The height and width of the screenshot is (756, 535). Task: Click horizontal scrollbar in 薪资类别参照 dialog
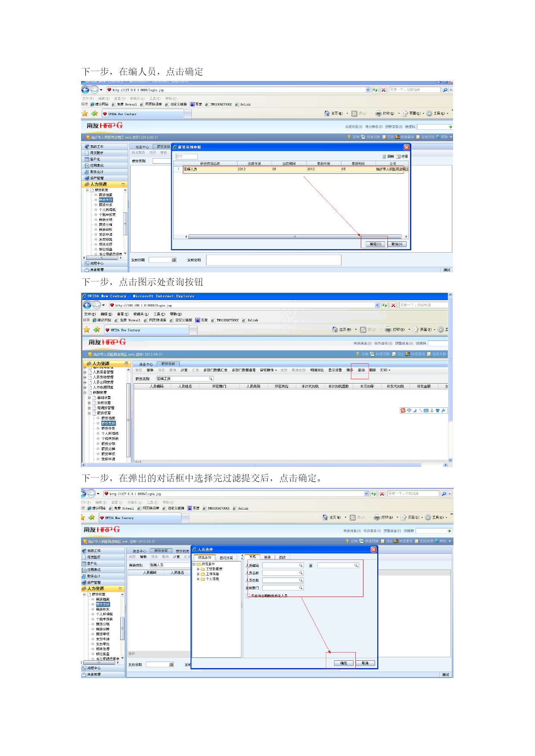pos(295,237)
